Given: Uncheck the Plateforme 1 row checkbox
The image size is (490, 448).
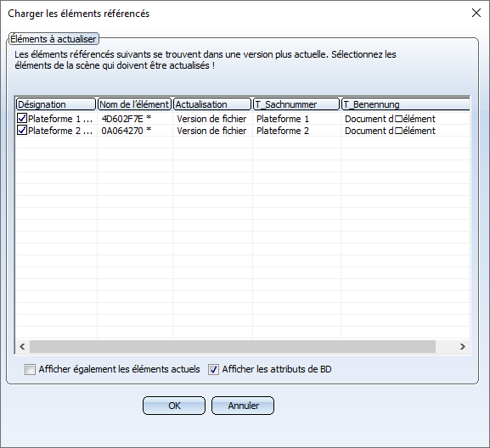Looking at the screenshot, I should [x=22, y=118].
